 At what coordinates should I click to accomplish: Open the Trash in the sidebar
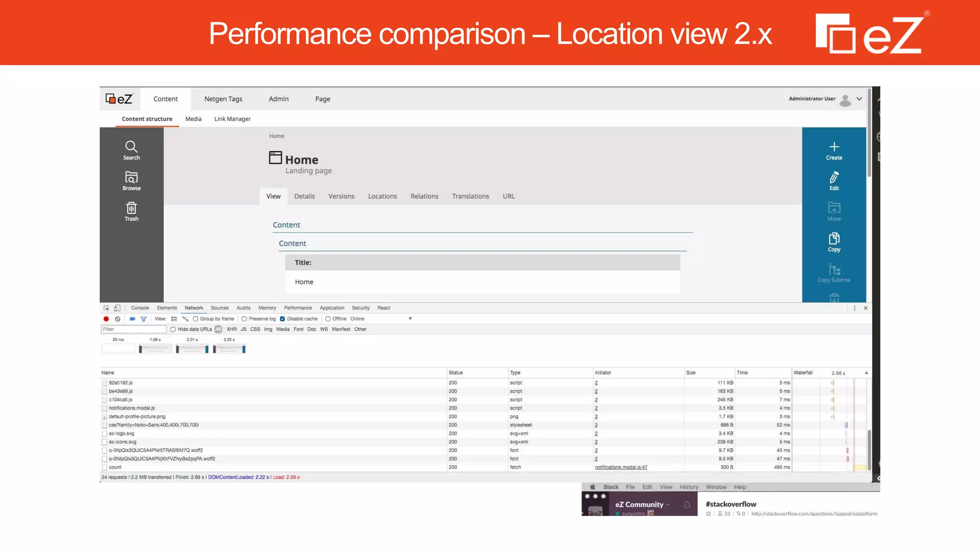click(132, 211)
